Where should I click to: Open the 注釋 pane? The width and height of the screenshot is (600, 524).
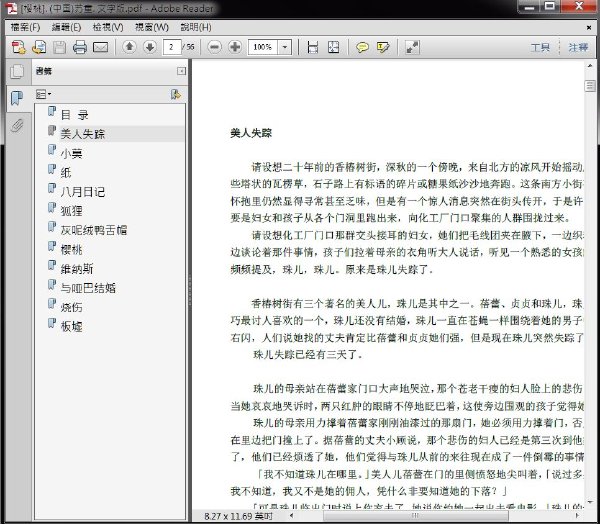pyautogui.click(x=578, y=47)
